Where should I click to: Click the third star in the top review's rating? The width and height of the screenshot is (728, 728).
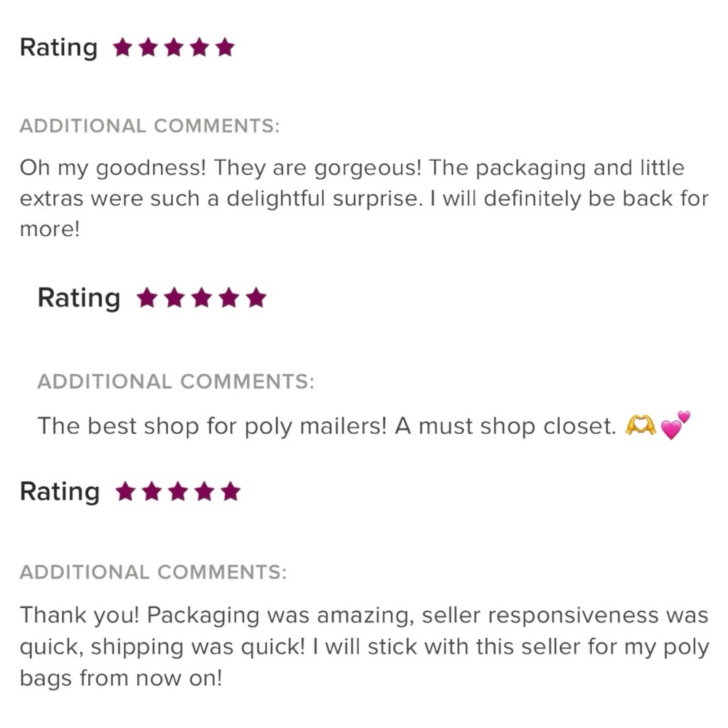click(174, 48)
